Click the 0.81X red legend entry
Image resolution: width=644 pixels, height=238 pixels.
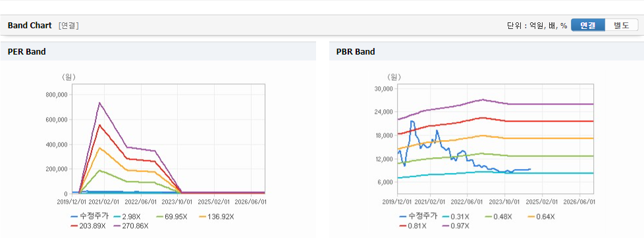click(412, 226)
